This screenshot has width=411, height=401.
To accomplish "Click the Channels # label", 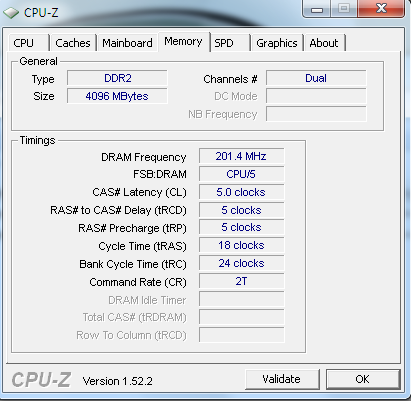I will (230, 79).
